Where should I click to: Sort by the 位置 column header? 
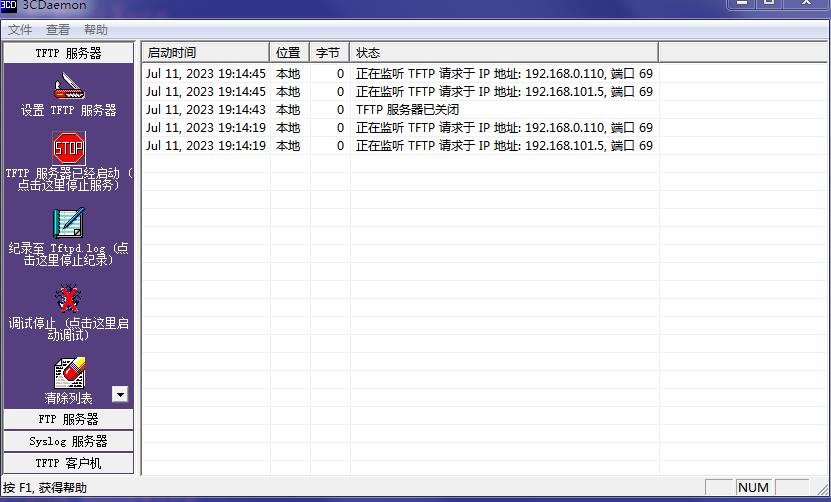pos(289,52)
